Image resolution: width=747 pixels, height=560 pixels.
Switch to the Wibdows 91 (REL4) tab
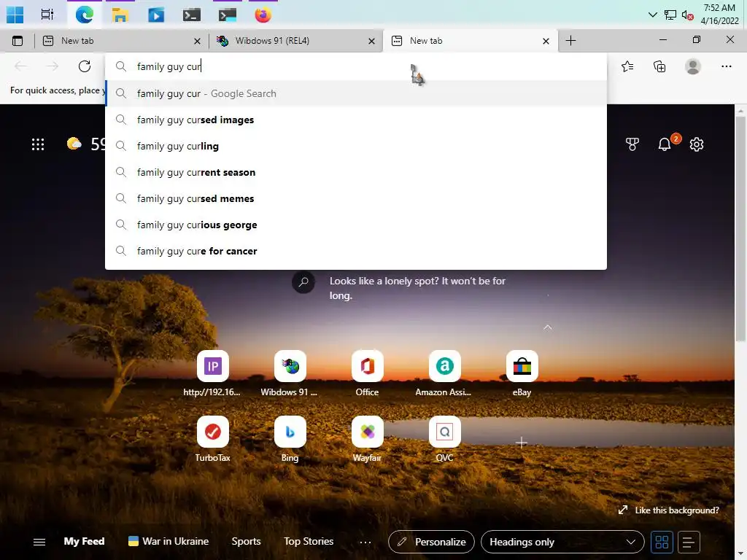295,41
